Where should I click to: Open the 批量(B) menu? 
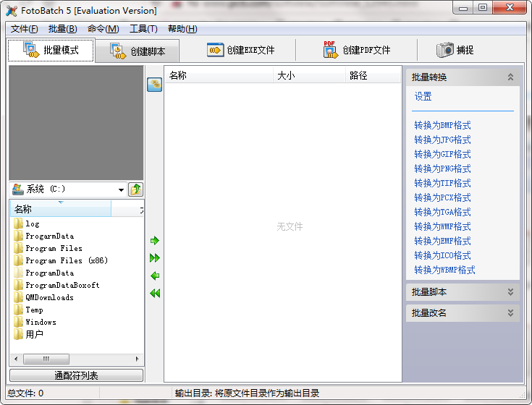coord(62,29)
